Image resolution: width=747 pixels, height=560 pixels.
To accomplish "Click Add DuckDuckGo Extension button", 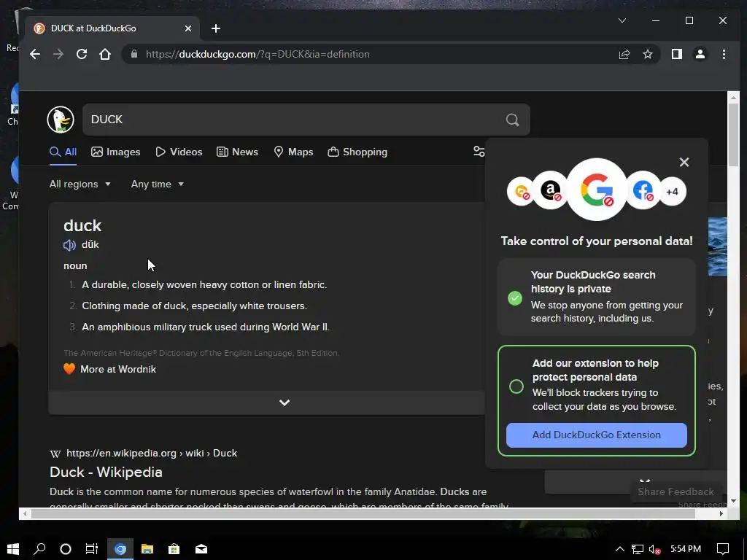I will tap(597, 435).
